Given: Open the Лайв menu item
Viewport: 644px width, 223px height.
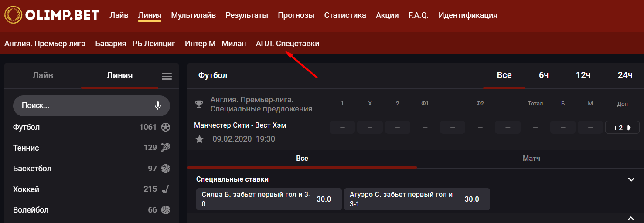Looking at the screenshot, I should pos(119,15).
